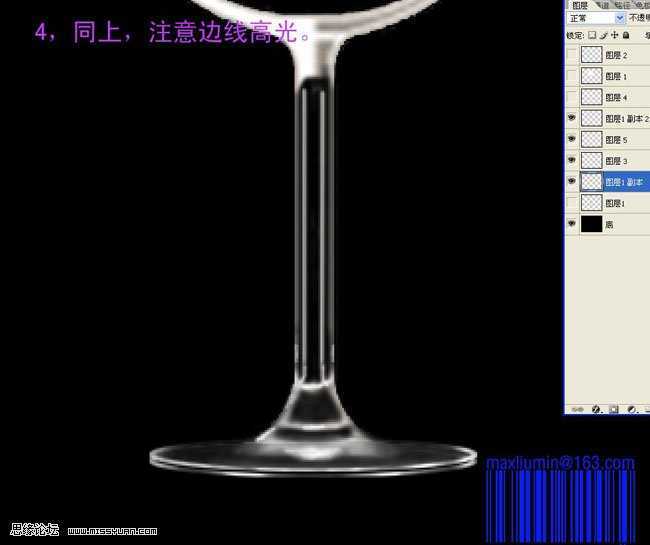The width and height of the screenshot is (650, 545).
Task: Select layer name 图层 2
Action: tap(616, 55)
